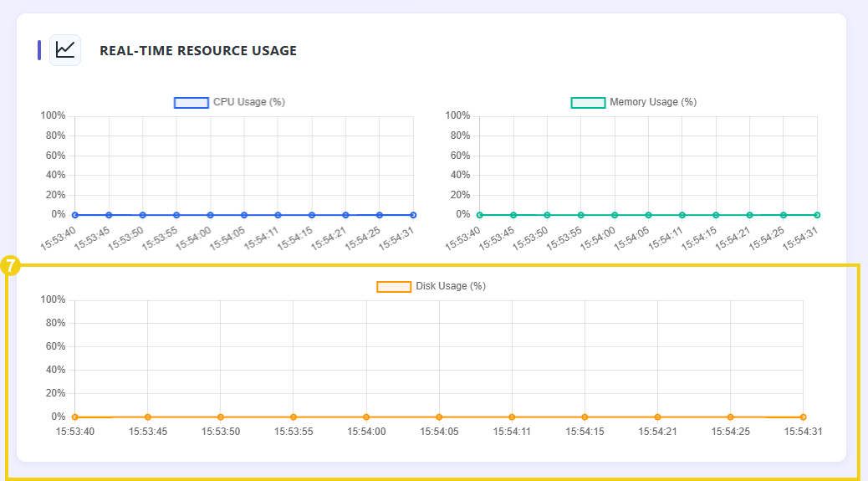
Task: Click the yellow number 7 badge
Action: (x=11, y=266)
